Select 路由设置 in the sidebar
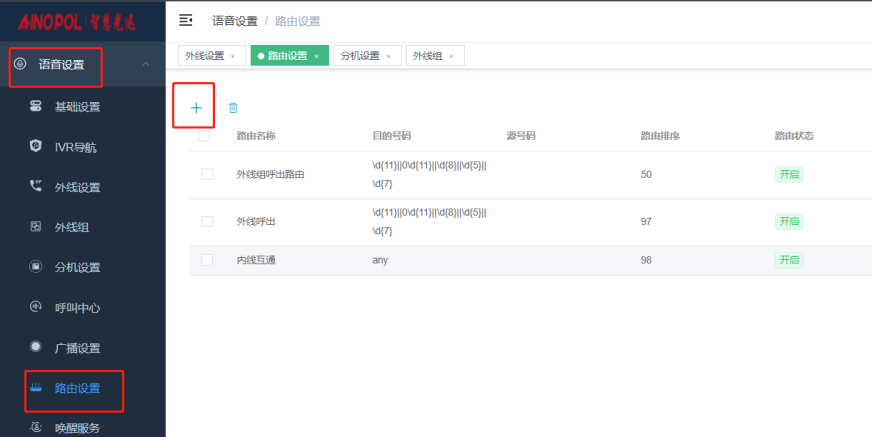The width and height of the screenshot is (872, 437). pos(77,388)
